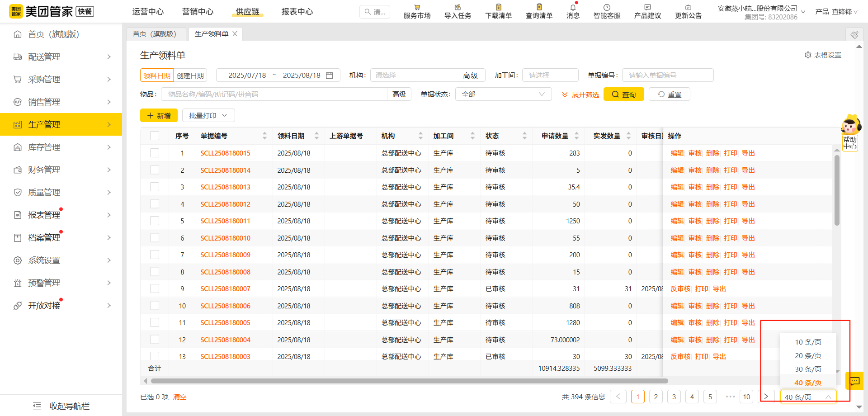Screen dimensions: 868x416
Task: Click the 单据编号 input field
Action: point(667,76)
